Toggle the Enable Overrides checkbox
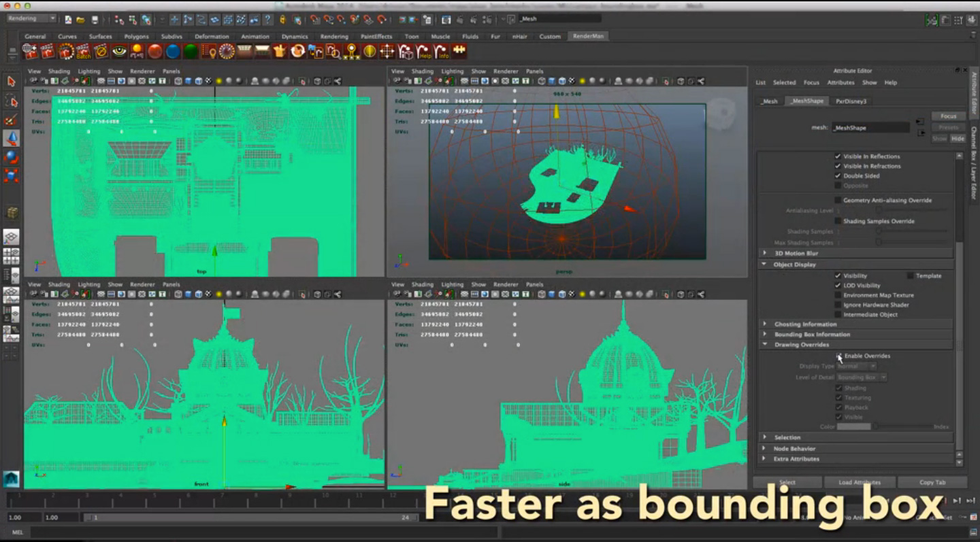 point(838,356)
